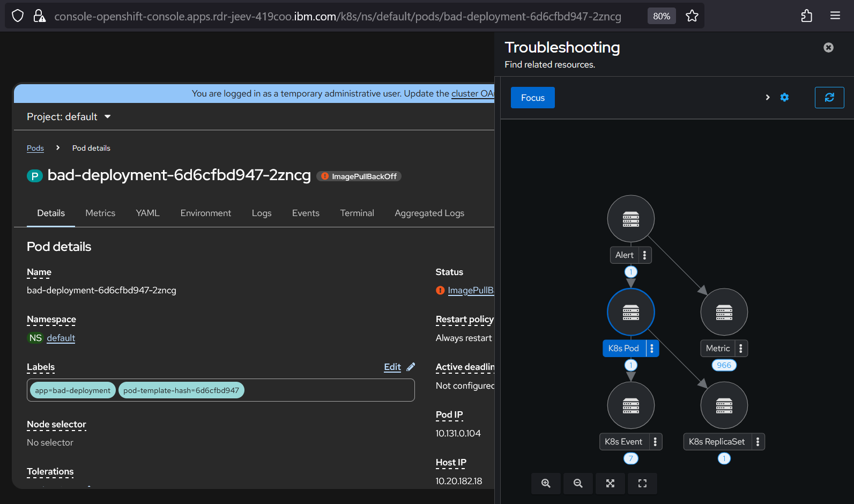The height and width of the screenshot is (504, 854).
Task: Click the ImagePullBackOff status link under Status
Action: (x=471, y=290)
